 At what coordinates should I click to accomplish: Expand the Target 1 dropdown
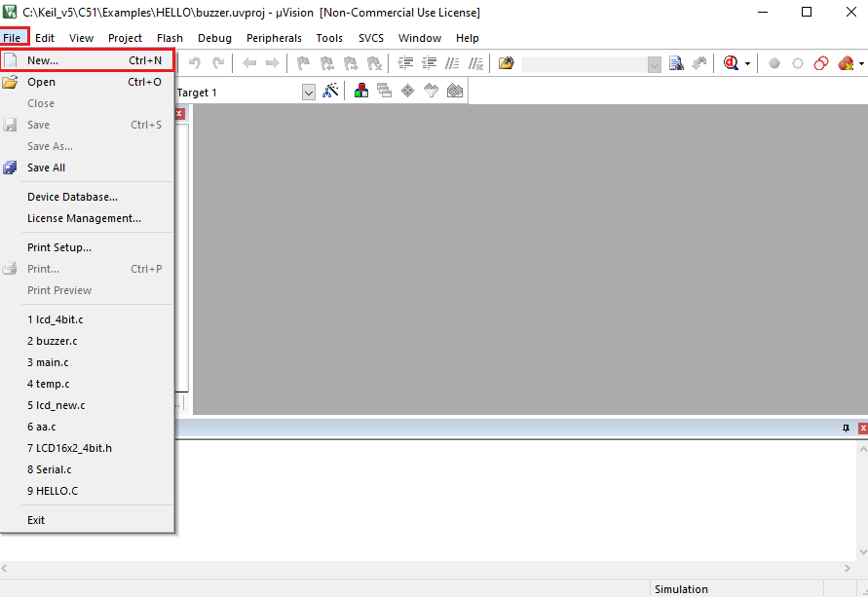pyautogui.click(x=309, y=92)
